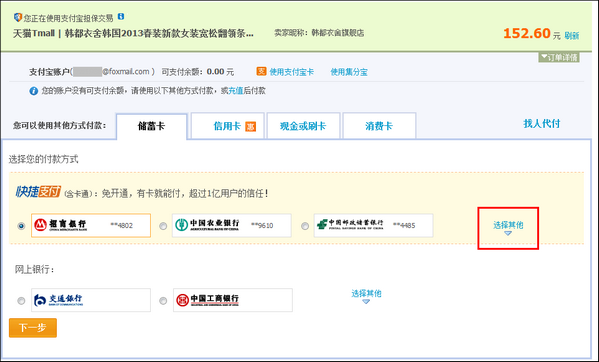Image resolution: width=599 pixels, height=362 pixels.
Task: Click the orange 惠 badge on 信用卡 tab
Action: coord(250,126)
